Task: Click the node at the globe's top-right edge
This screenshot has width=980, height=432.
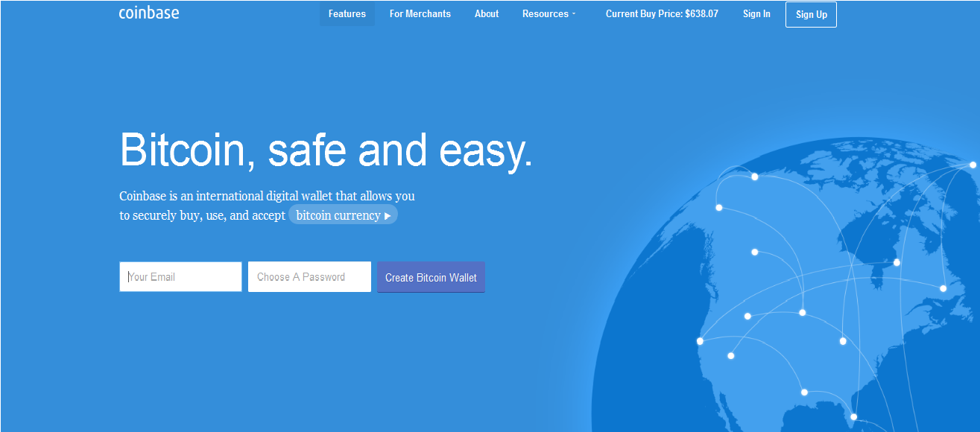Action: point(973,165)
